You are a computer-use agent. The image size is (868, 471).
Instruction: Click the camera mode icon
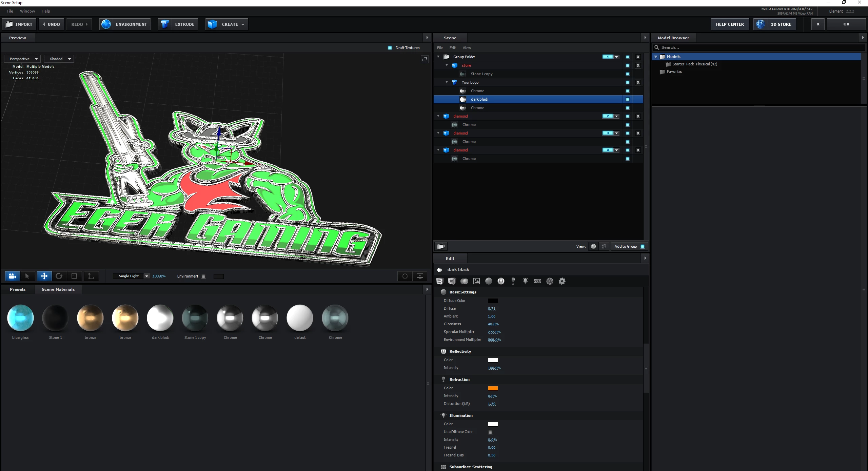(x=13, y=276)
